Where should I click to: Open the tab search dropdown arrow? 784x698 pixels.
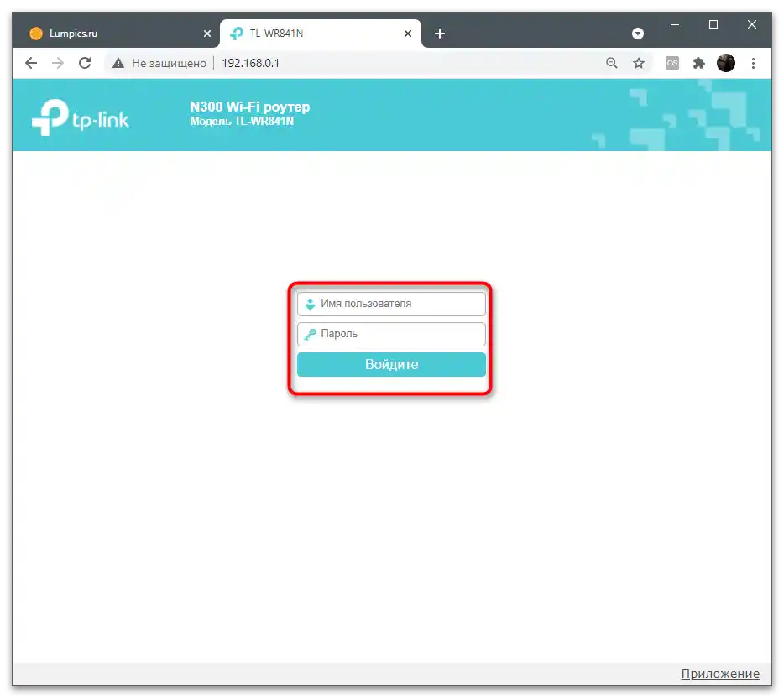coord(637,34)
